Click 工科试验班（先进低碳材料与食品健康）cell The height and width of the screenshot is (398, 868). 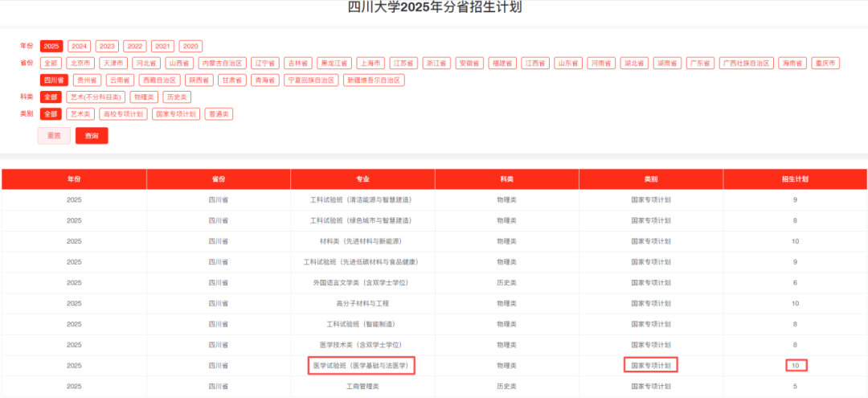[362, 262]
